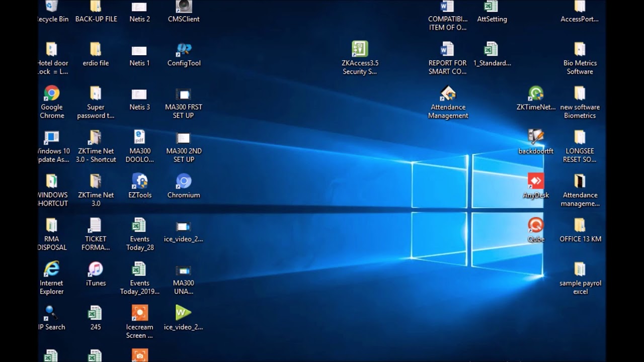Click the iTunes icon
This screenshot has width=644, height=362.
(96, 274)
